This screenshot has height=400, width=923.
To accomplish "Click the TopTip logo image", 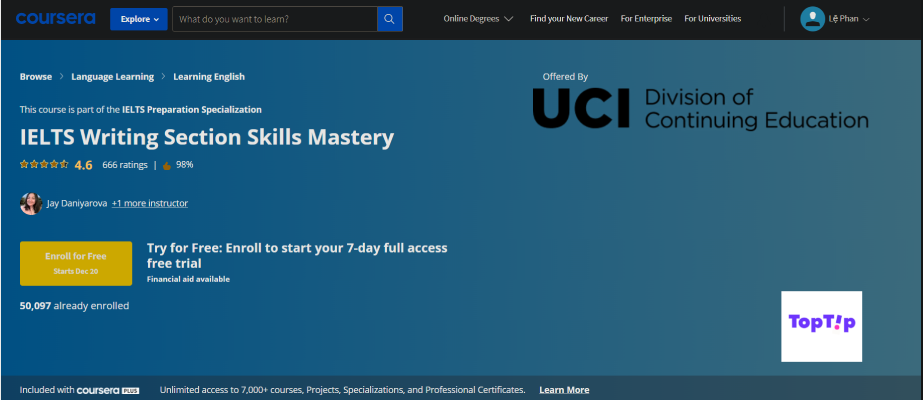I will click(x=821, y=326).
